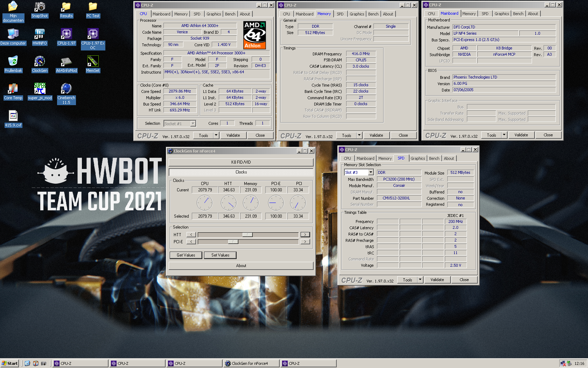Select Graphics tab in the Mainboard window
Viewport: 588px width, 368px height.
(502, 14)
